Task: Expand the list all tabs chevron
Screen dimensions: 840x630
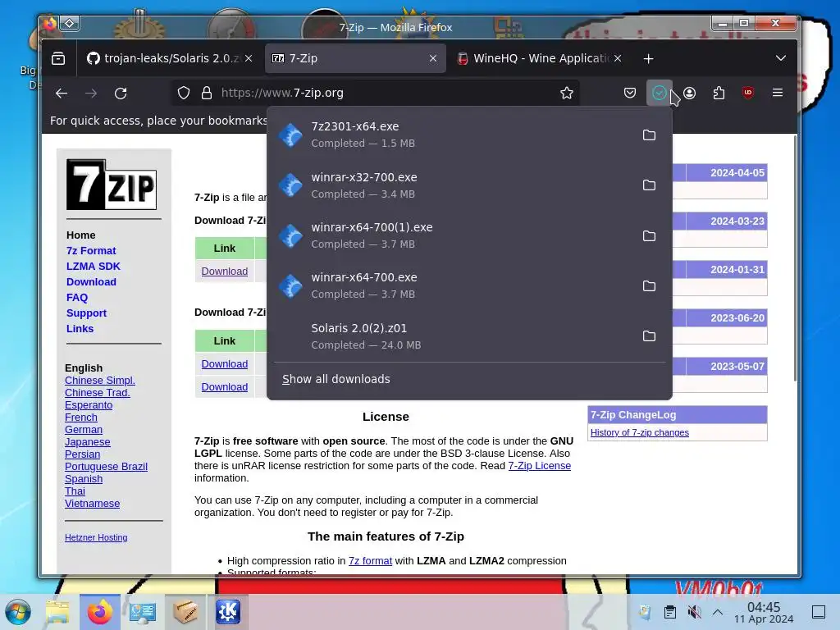Action: coord(781,58)
